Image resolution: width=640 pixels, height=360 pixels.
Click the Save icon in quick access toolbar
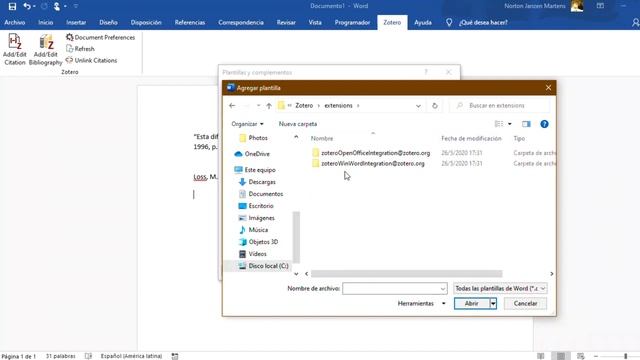pos(12,6)
